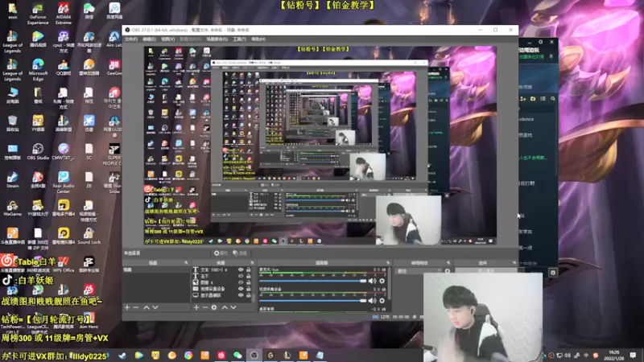
Task: Click the Steam icon in the taskbar
Action: point(122,355)
